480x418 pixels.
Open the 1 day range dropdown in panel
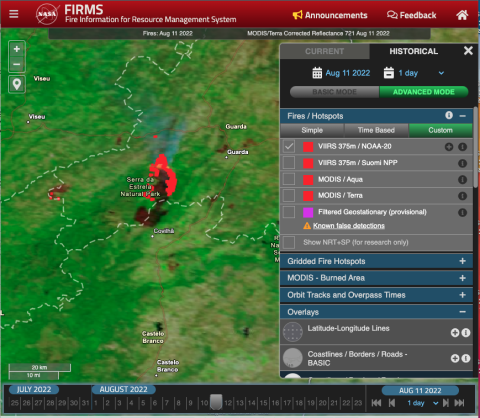coord(421,73)
